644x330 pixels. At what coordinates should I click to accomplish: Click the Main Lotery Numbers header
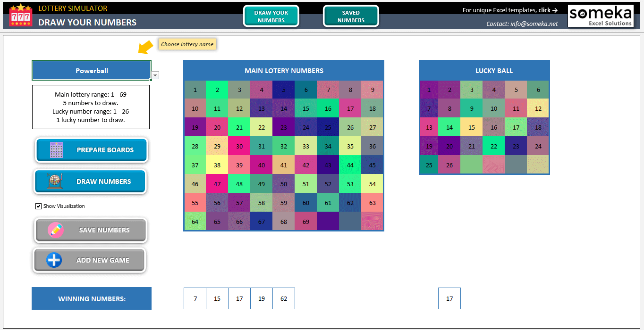[284, 71]
